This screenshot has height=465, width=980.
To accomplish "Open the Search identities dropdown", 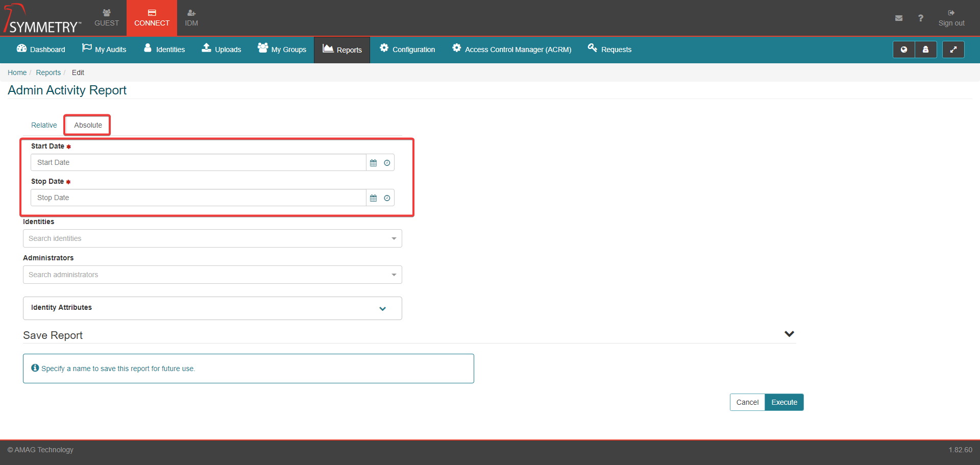I will click(x=212, y=238).
